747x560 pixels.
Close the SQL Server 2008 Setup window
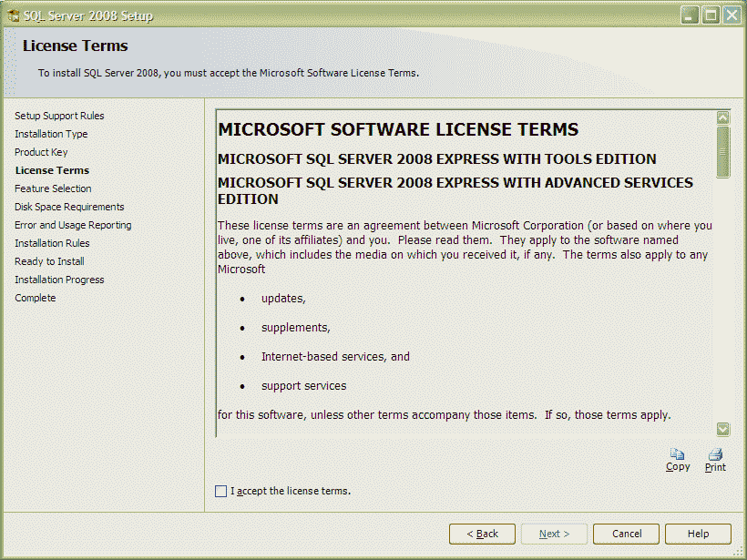[732, 15]
